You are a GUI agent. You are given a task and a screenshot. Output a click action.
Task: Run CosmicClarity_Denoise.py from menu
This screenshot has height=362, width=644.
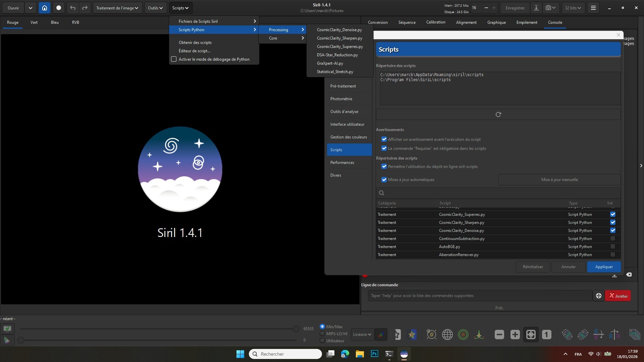click(339, 30)
